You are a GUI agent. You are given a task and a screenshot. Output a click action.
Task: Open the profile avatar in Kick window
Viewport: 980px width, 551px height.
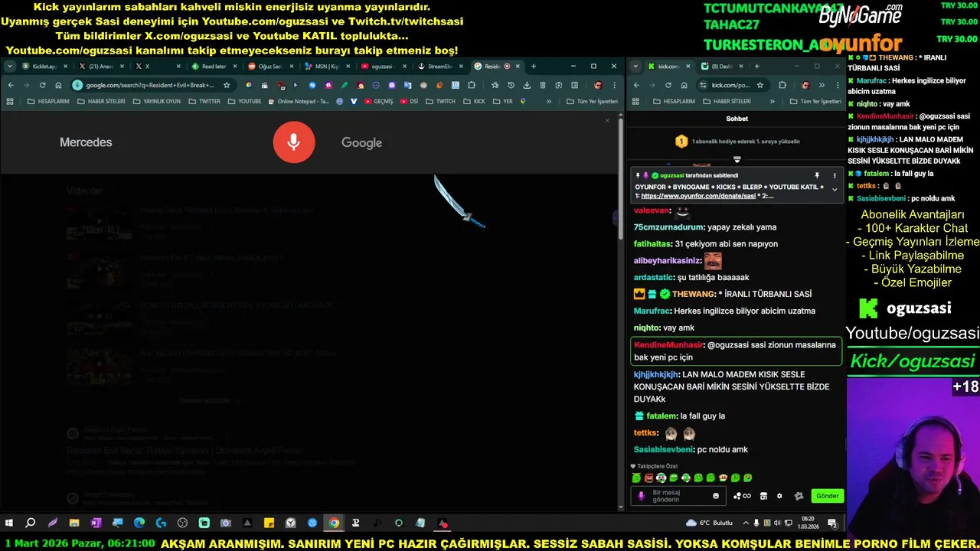tap(805, 85)
